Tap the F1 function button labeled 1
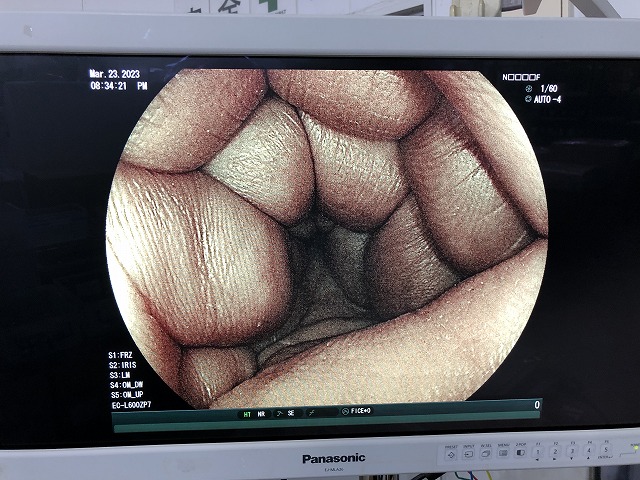 tap(538, 452)
